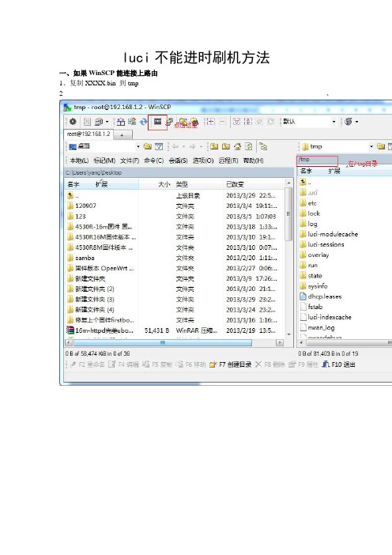The height and width of the screenshot is (555, 392).
Task: Open the local directory open-folder icon
Action: 148,146
